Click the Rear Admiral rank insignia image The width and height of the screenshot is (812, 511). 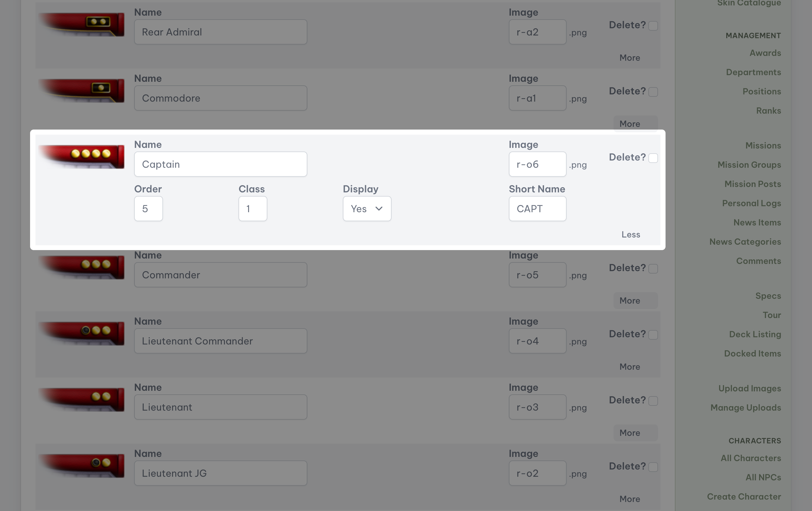click(x=82, y=25)
